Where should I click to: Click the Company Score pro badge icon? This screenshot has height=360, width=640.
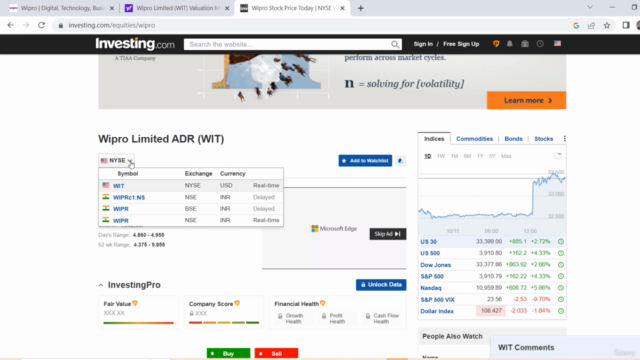(237, 303)
